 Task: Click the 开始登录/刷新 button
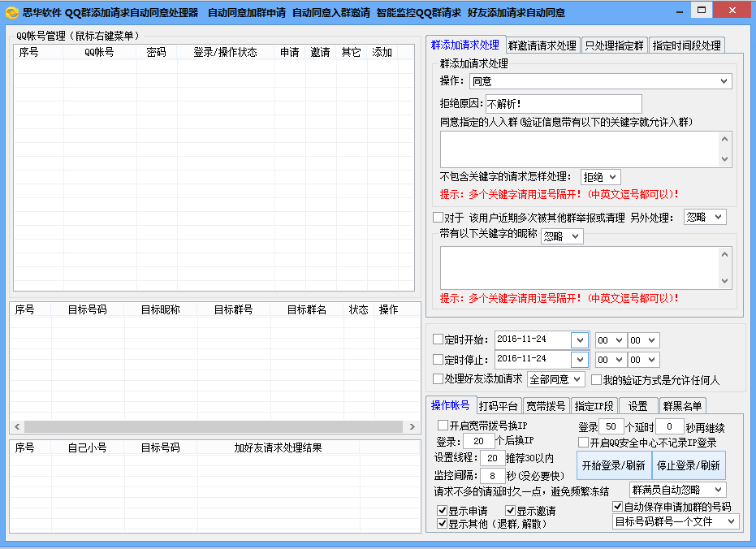click(x=614, y=465)
